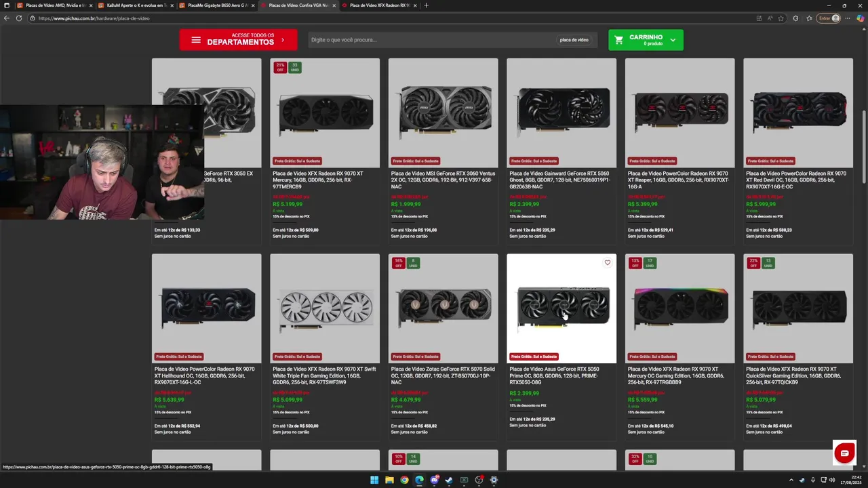The width and height of the screenshot is (868, 488).
Task: Click the 16% OFF discount badge
Action: point(398,263)
